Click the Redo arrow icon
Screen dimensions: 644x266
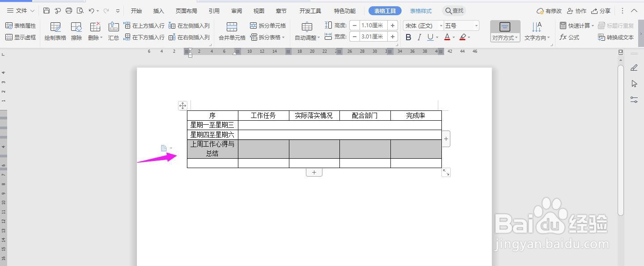106,11
